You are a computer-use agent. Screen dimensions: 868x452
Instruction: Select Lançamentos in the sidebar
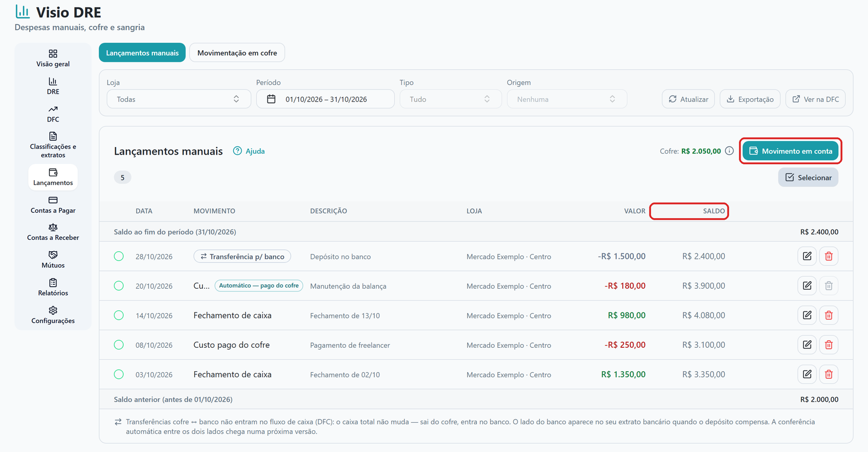(x=53, y=177)
